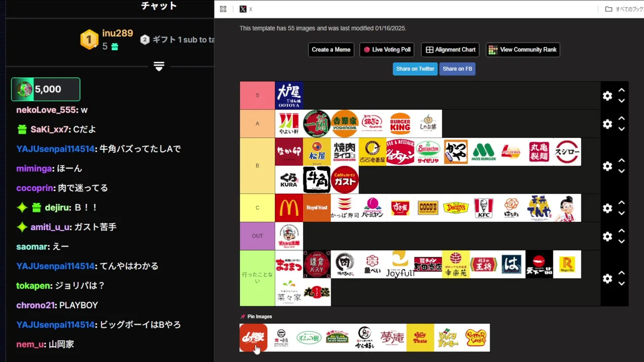Pick Saizeriya logo in B tier
Viewport: 644px width, 362px height.
(428, 152)
